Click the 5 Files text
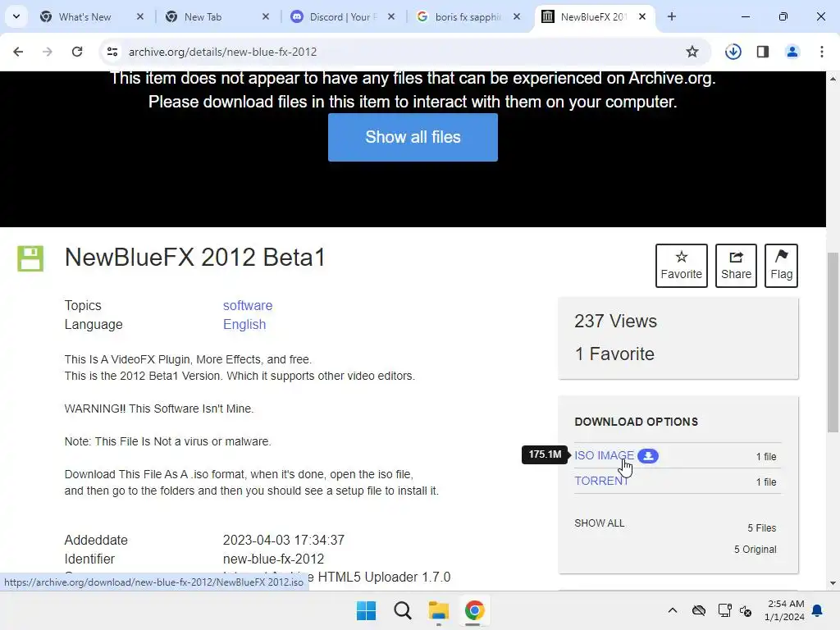The height and width of the screenshot is (630, 840). point(762,527)
